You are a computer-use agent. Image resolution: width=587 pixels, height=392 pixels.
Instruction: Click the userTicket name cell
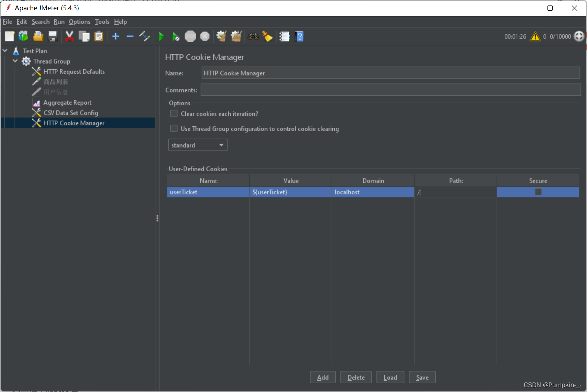[208, 192]
